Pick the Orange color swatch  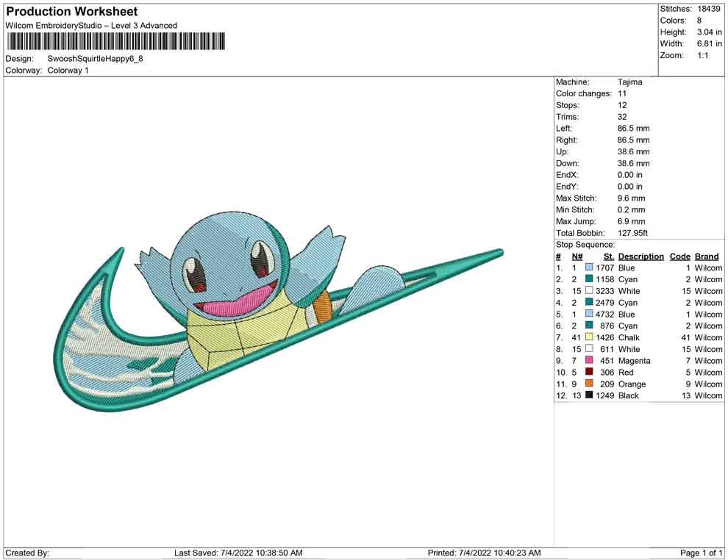point(589,383)
